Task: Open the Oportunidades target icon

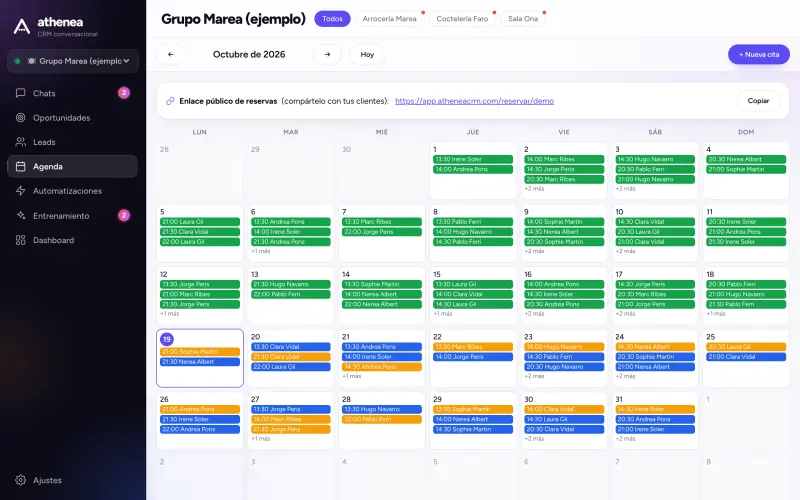Action: tap(20, 117)
